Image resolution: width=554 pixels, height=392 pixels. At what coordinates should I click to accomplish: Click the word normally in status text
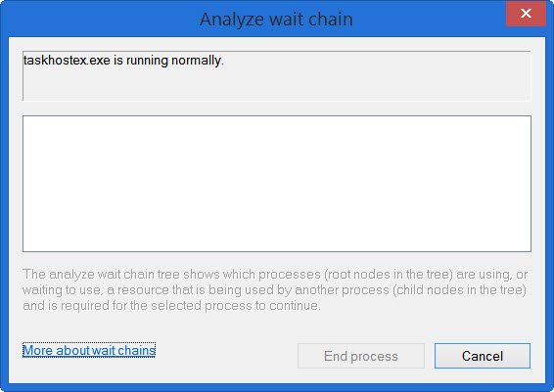[198, 61]
